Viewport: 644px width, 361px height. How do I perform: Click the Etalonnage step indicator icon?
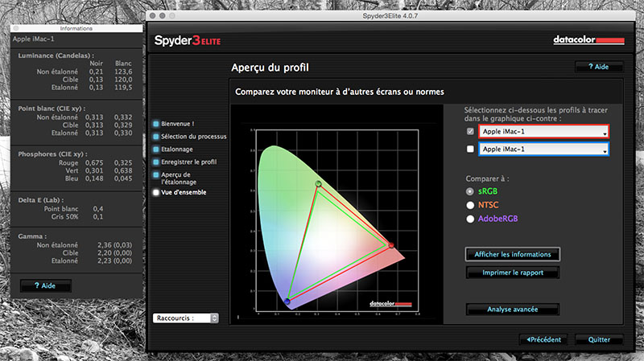tap(156, 150)
